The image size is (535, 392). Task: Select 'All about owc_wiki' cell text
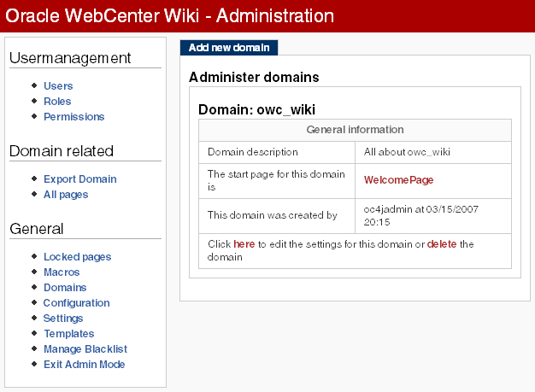(x=407, y=152)
